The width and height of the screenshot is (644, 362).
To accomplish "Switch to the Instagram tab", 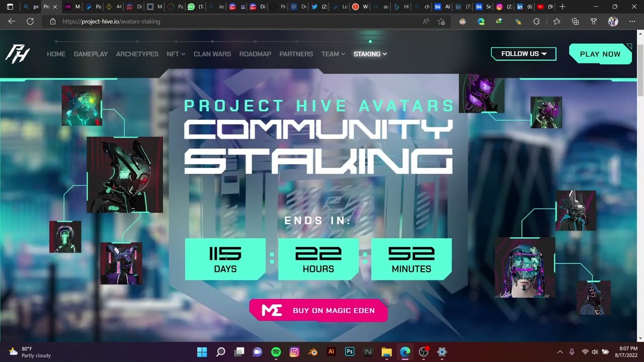I will (504, 7).
